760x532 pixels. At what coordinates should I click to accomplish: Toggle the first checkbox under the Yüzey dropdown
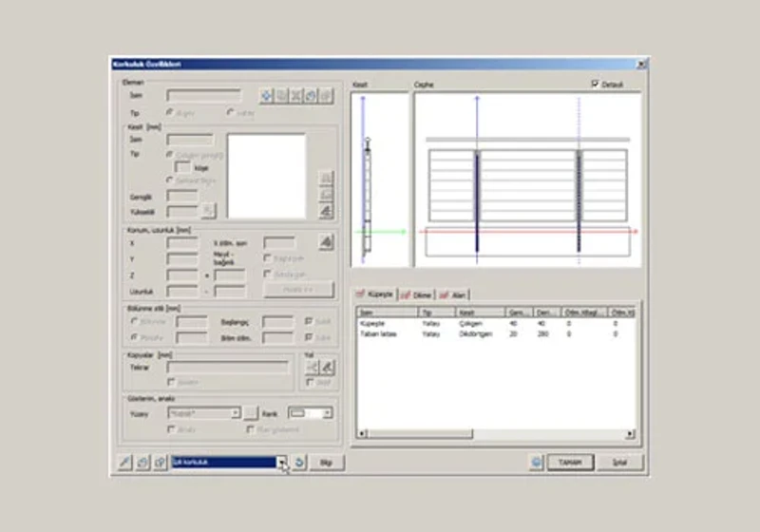click(171, 429)
